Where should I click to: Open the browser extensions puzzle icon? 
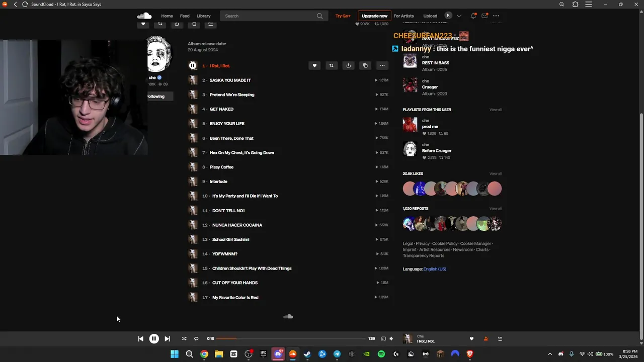(x=576, y=4)
